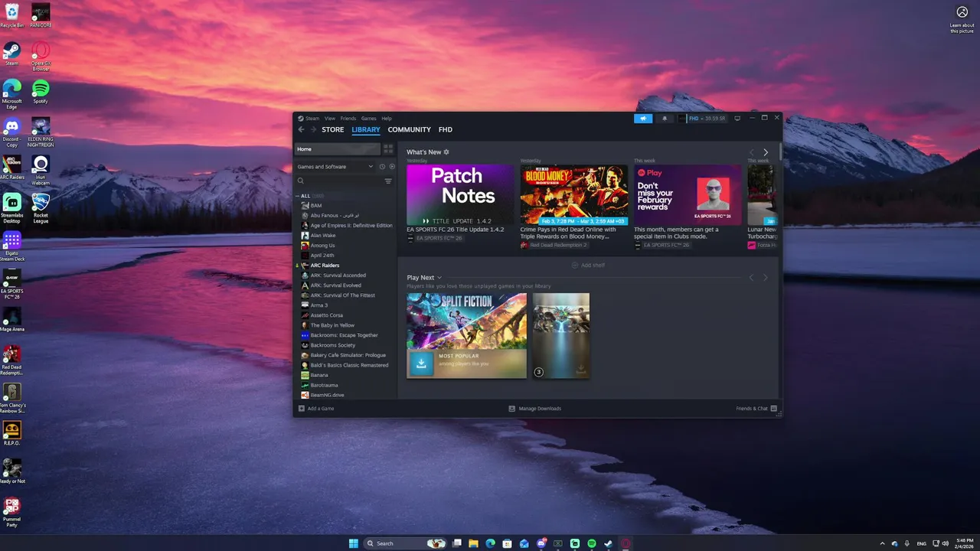
Task: Click the Add a Game plus icon
Action: tap(302, 409)
